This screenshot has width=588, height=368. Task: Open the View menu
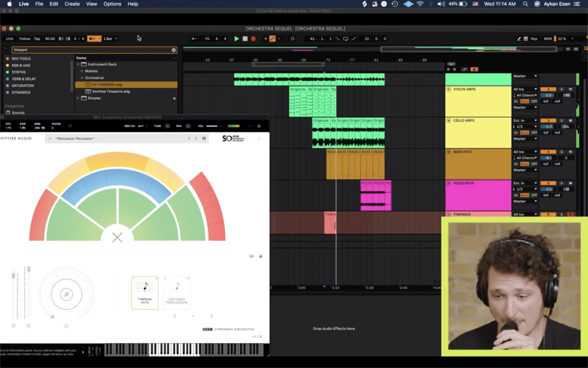(x=91, y=4)
